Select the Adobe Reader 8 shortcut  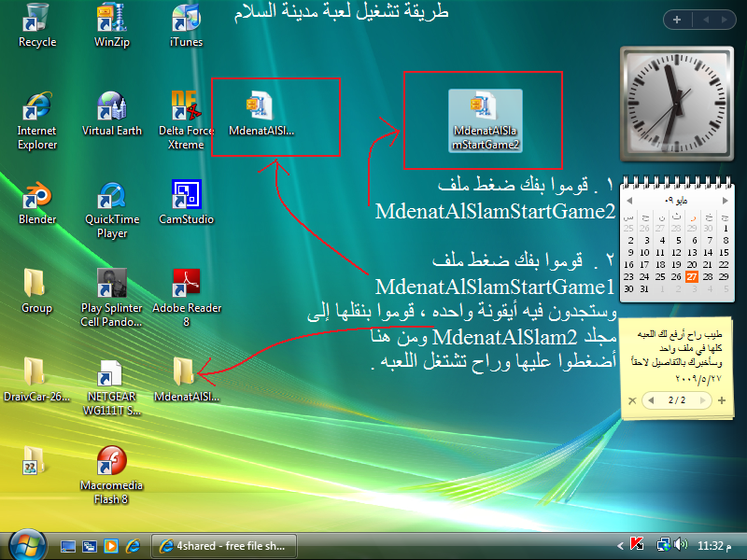(x=186, y=298)
